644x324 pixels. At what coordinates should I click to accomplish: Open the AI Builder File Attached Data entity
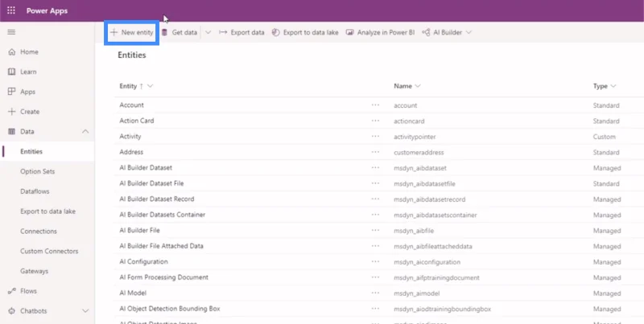coord(162,246)
